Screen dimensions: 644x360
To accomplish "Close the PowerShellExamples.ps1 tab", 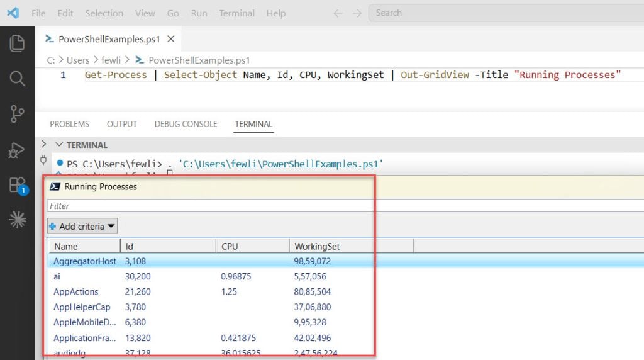I will (x=171, y=38).
